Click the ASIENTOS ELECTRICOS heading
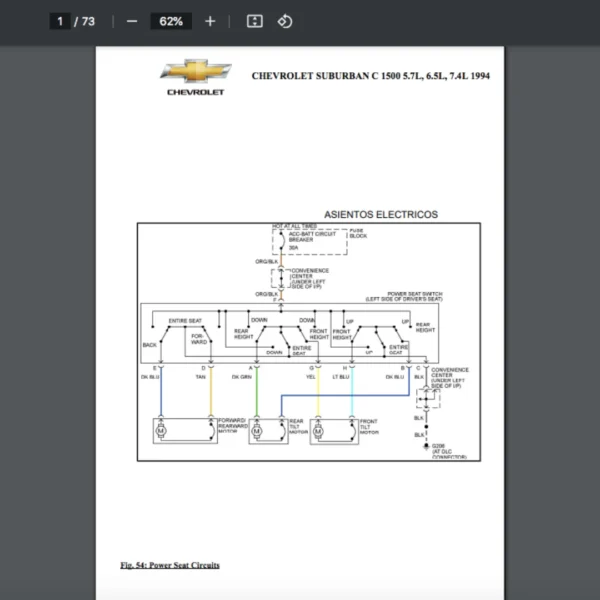Viewport: 600px width, 600px height. (x=380, y=214)
